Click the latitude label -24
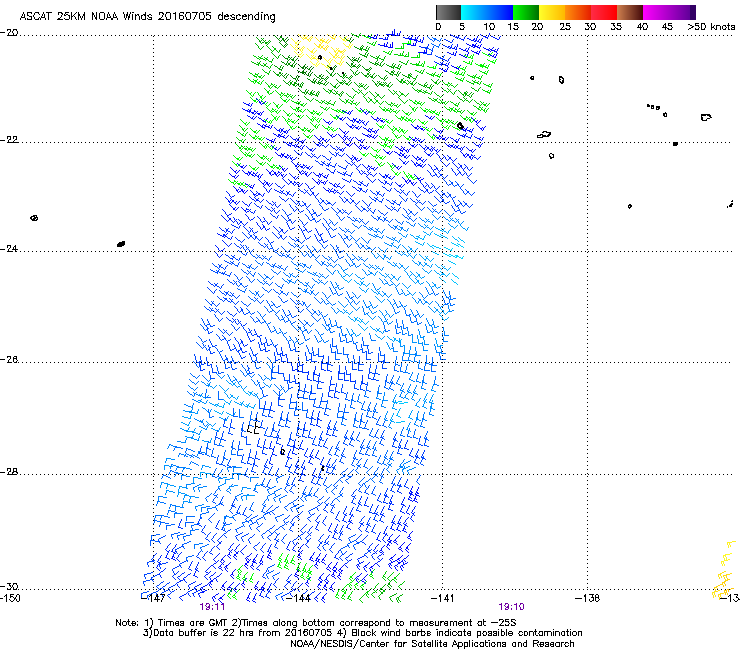This screenshot has width=740, height=650. click(9, 248)
